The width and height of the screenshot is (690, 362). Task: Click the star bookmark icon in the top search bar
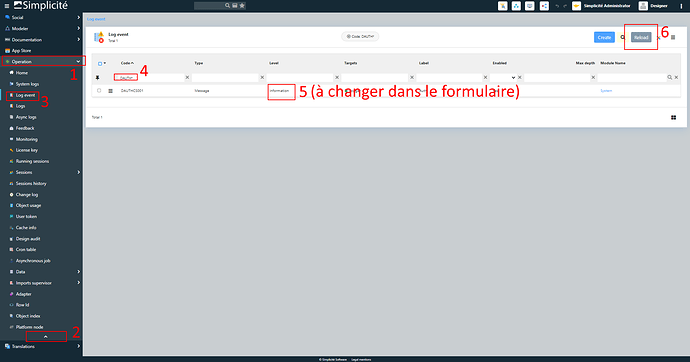(x=242, y=6)
